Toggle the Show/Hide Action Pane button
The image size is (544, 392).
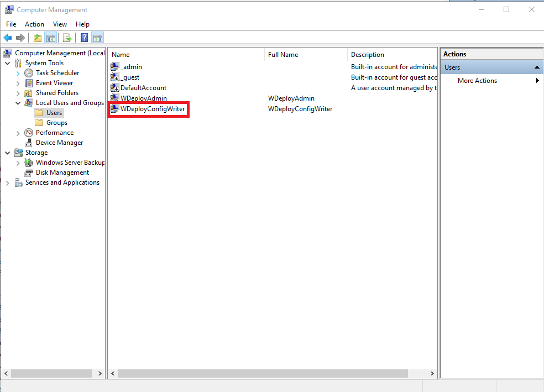click(97, 38)
